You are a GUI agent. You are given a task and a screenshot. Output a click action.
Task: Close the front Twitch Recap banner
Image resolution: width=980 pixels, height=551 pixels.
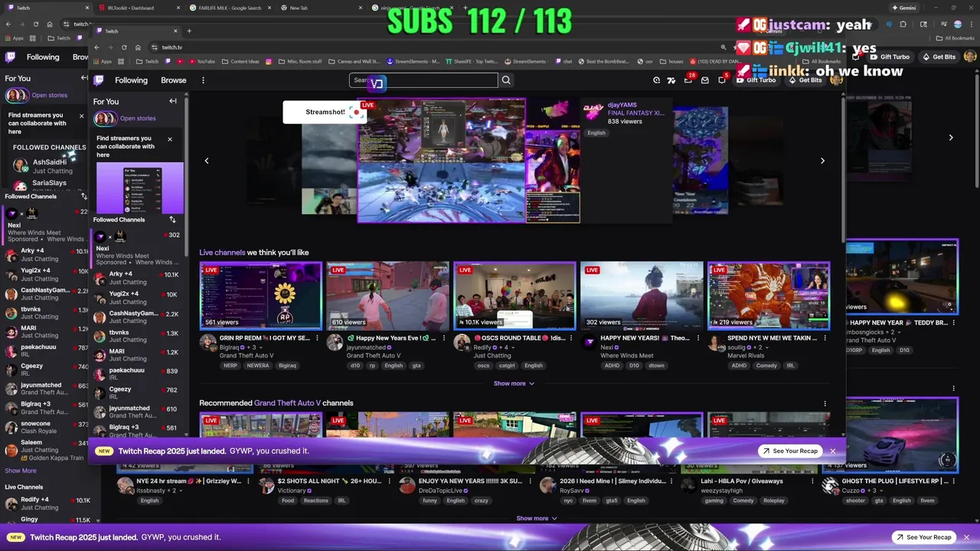(833, 451)
